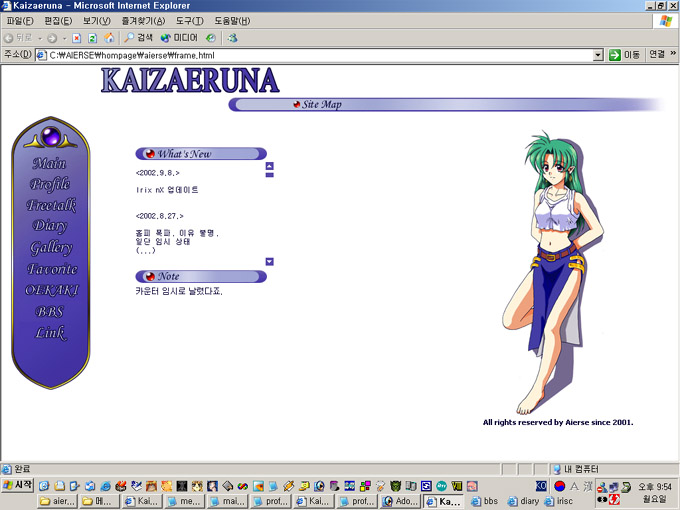
Task: Open the Link navigation item
Action: pyautogui.click(x=50, y=333)
